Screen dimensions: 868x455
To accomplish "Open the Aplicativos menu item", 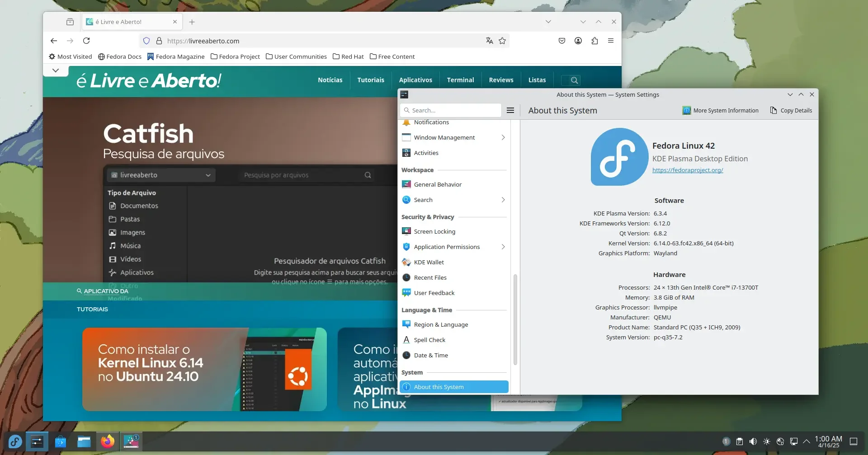I will tap(415, 80).
